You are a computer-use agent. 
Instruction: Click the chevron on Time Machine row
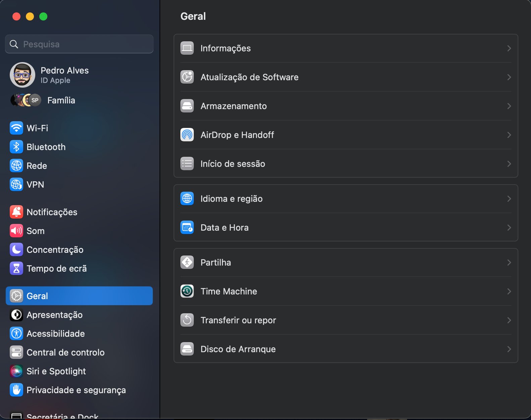(x=509, y=291)
